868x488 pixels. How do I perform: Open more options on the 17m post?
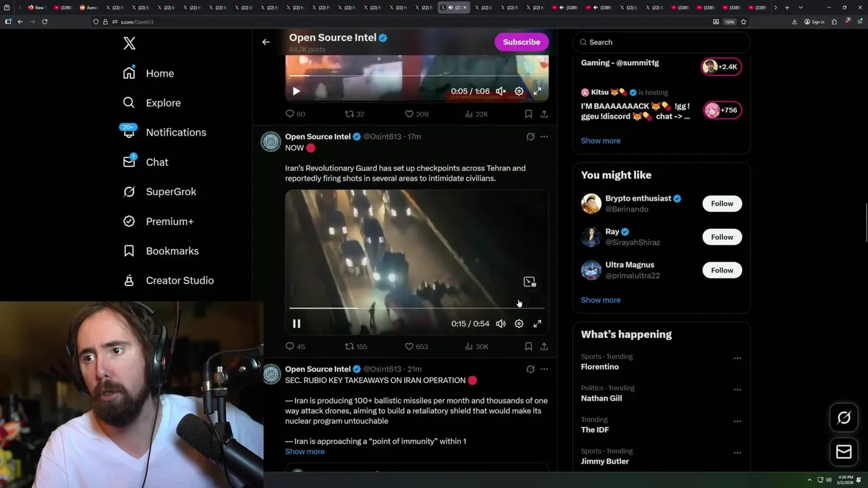(x=544, y=136)
